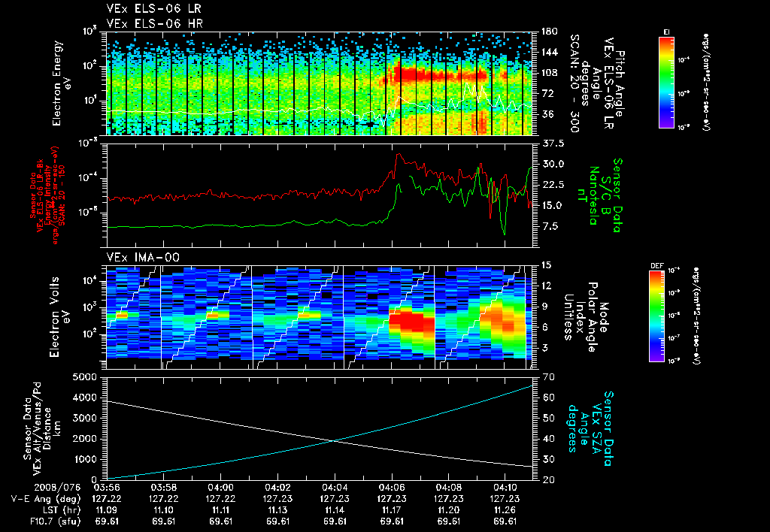
Task: Click where altitude and SZA curves cross
Action: tap(335, 441)
